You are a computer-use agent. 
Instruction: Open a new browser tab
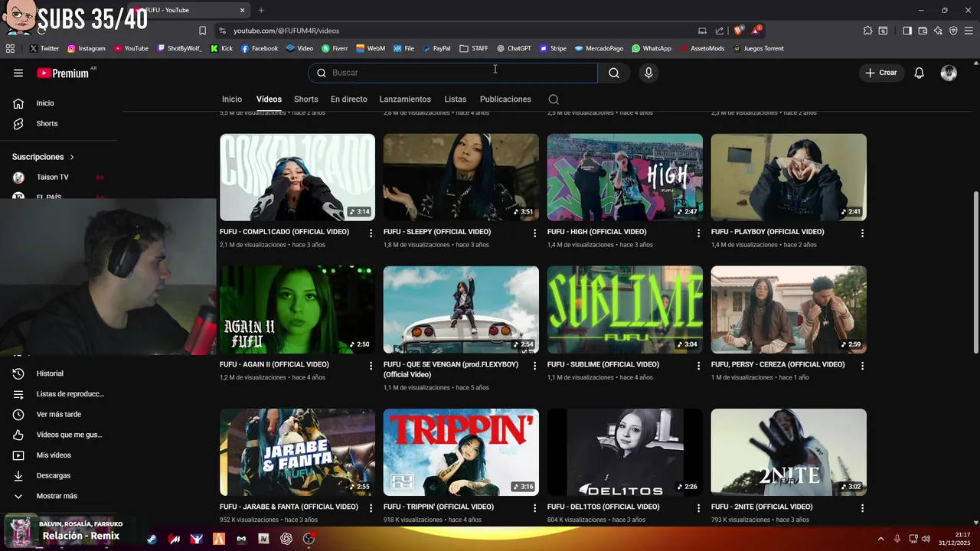(x=261, y=10)
